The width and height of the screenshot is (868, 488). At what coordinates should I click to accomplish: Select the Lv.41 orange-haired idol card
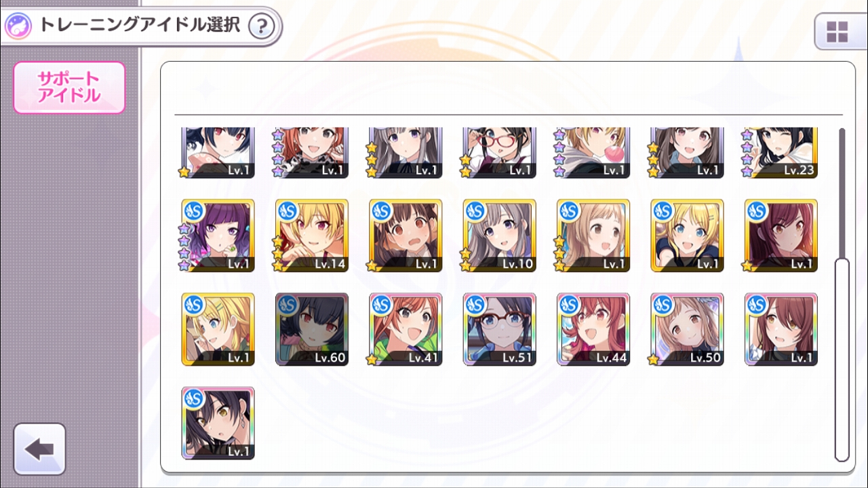(406, 329)
